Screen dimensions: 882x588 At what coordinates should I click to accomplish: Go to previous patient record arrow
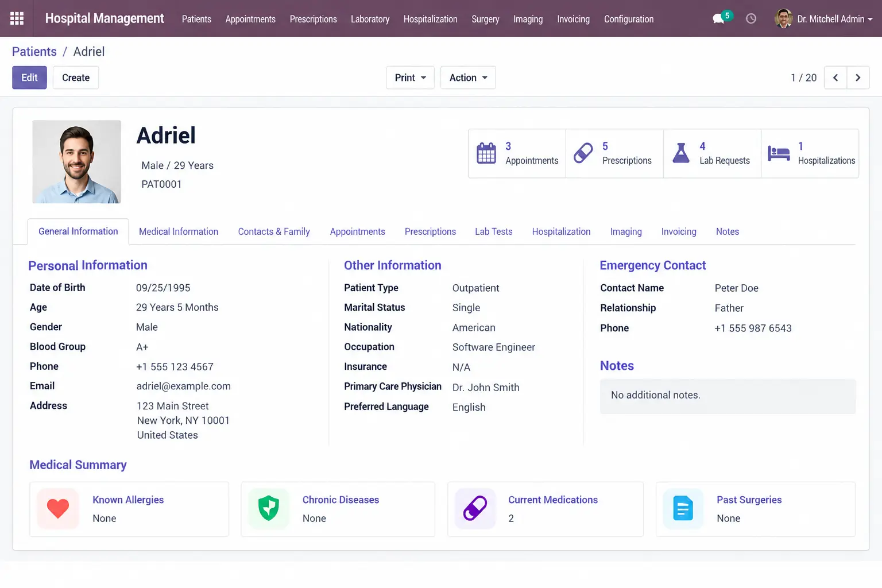pos(835,78)
